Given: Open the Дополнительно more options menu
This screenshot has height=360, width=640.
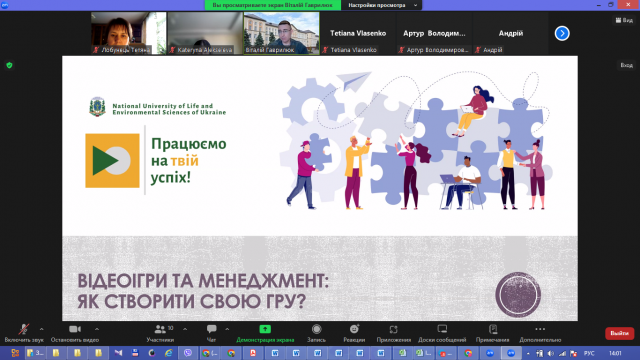Looking at the screenshot, I should coord(540,333).
